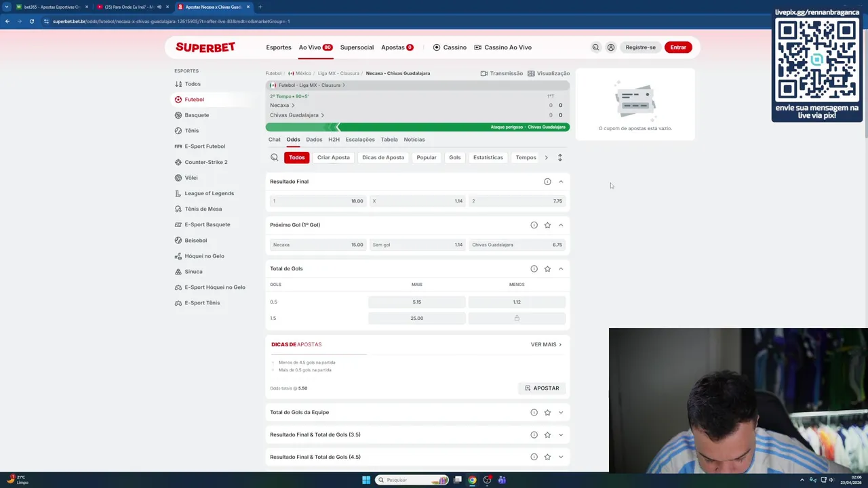868x488 pixels.
Task: Click the expand/collapse all markets arrows icon
Action: [x=559, y=157]
